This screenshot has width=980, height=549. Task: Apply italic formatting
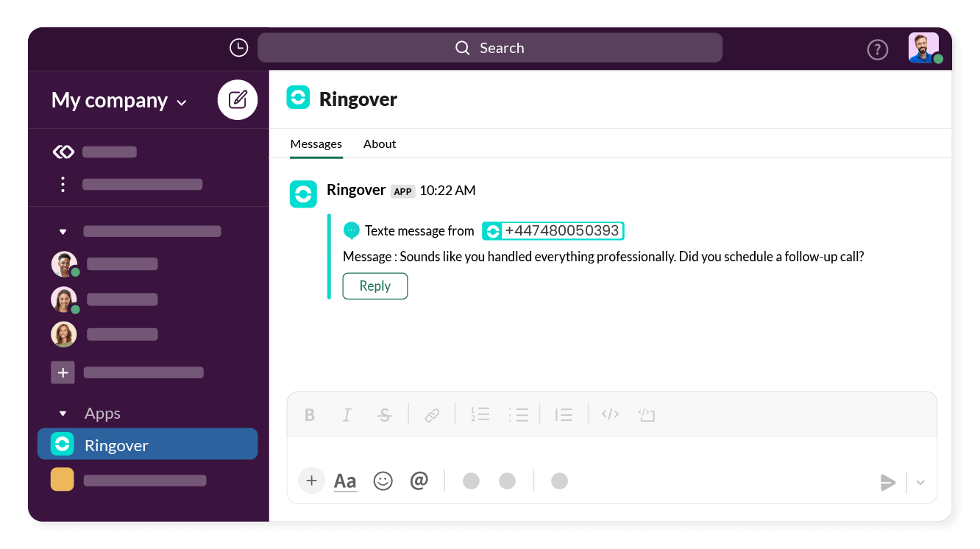pos(347,414)
